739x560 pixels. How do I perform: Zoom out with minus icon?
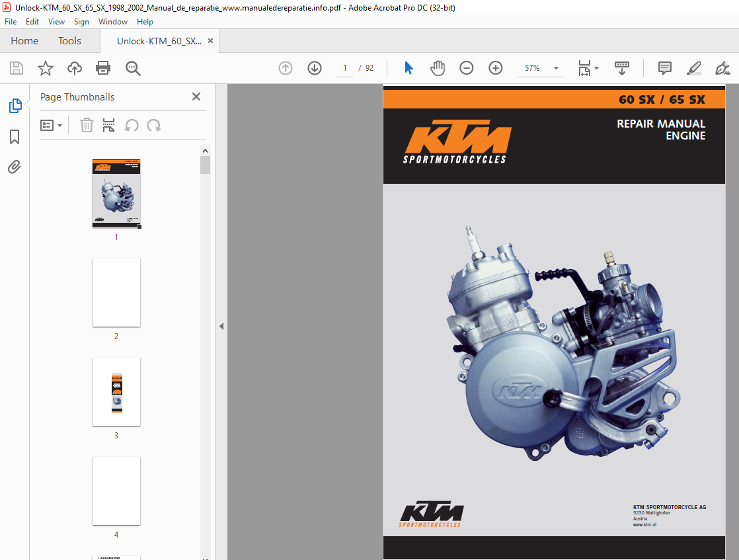[467, 68]
